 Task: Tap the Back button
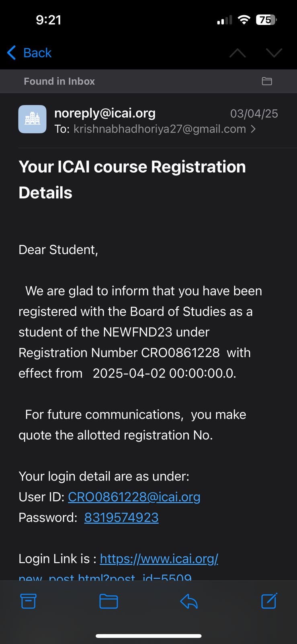(x=30, y=53)
